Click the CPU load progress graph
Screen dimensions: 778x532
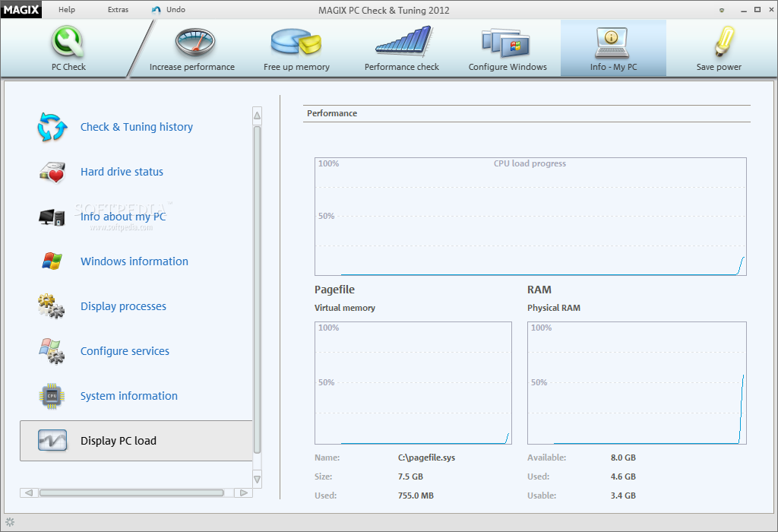tap(530, 217)
